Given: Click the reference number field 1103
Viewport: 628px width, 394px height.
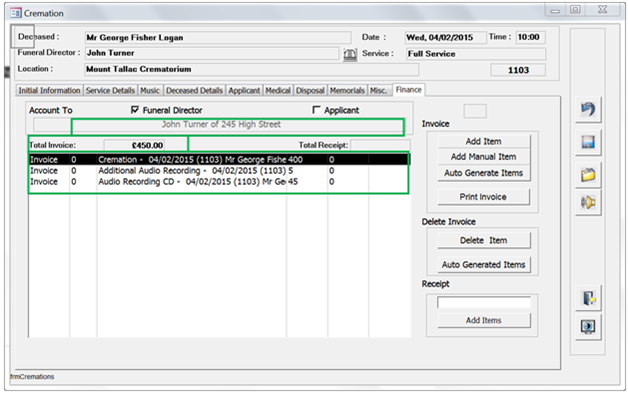Looking at the screenshot, I should coord(518,70).
